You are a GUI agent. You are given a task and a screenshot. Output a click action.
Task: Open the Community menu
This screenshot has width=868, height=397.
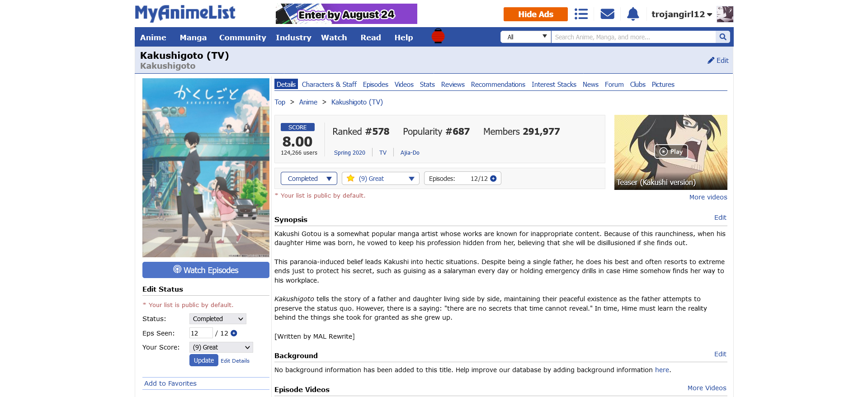coord(243,38)
